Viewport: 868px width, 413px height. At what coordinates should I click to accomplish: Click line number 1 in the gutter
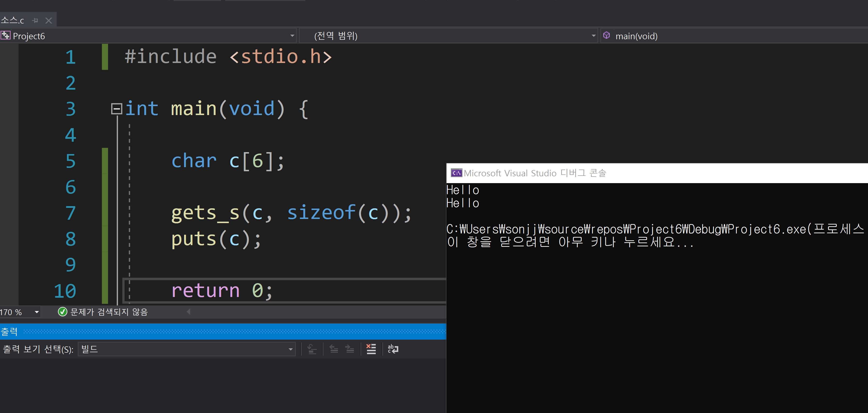[70, 57]
